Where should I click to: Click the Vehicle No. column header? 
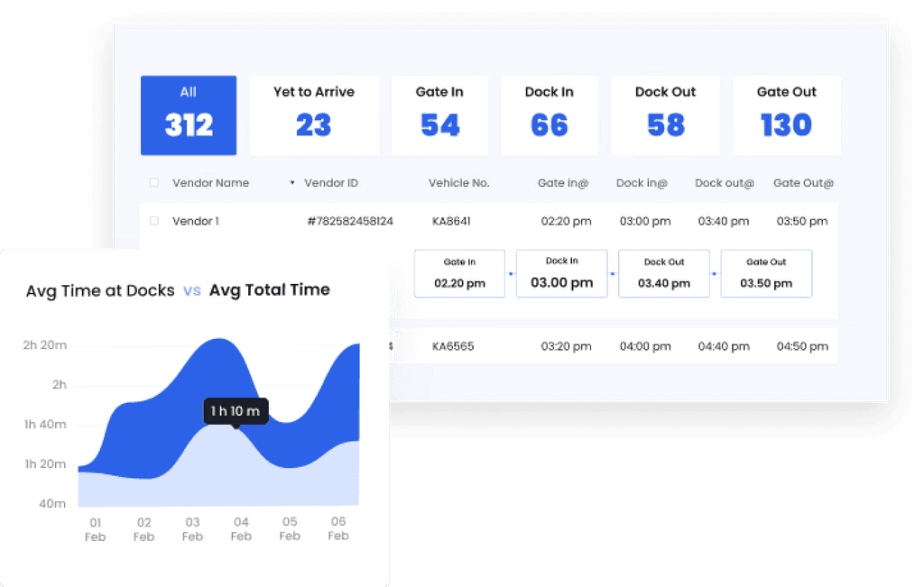458,183
